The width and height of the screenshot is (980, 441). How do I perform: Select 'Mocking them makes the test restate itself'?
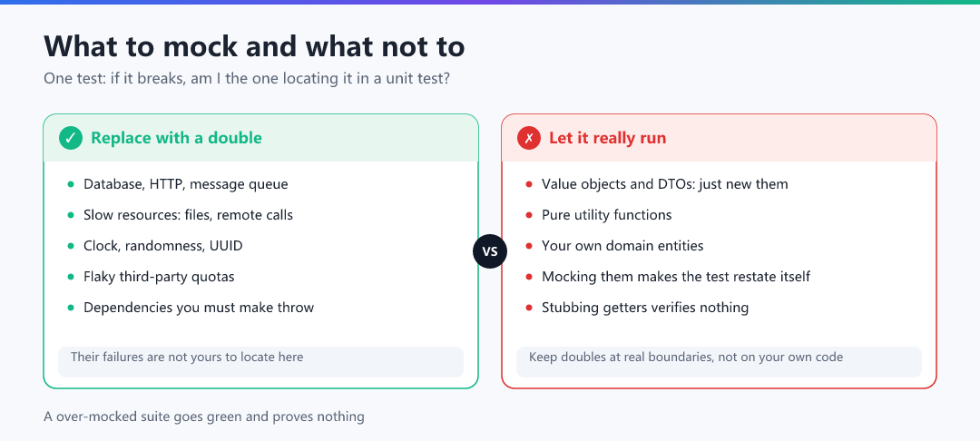676,276
